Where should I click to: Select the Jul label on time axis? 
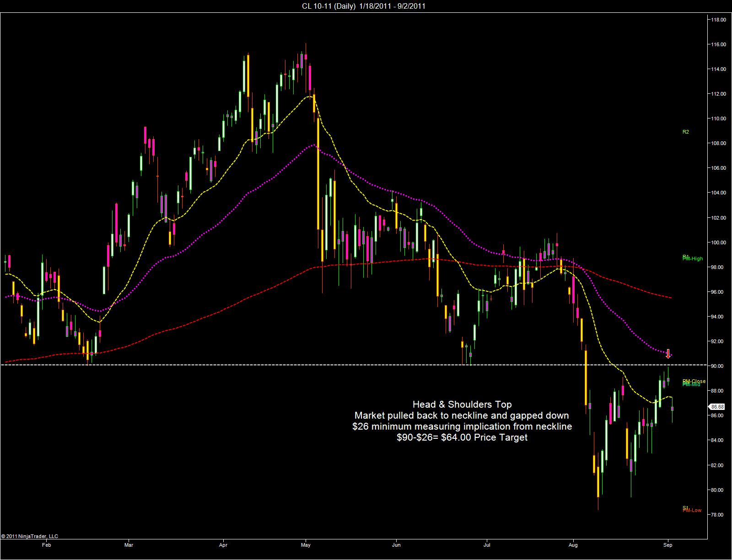click(487, 545)
